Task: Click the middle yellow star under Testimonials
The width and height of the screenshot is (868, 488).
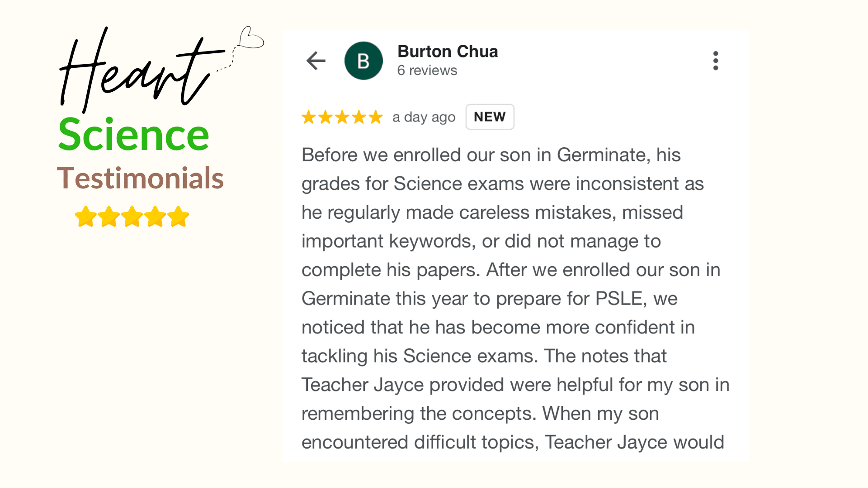Action: (x=132, y=216)
